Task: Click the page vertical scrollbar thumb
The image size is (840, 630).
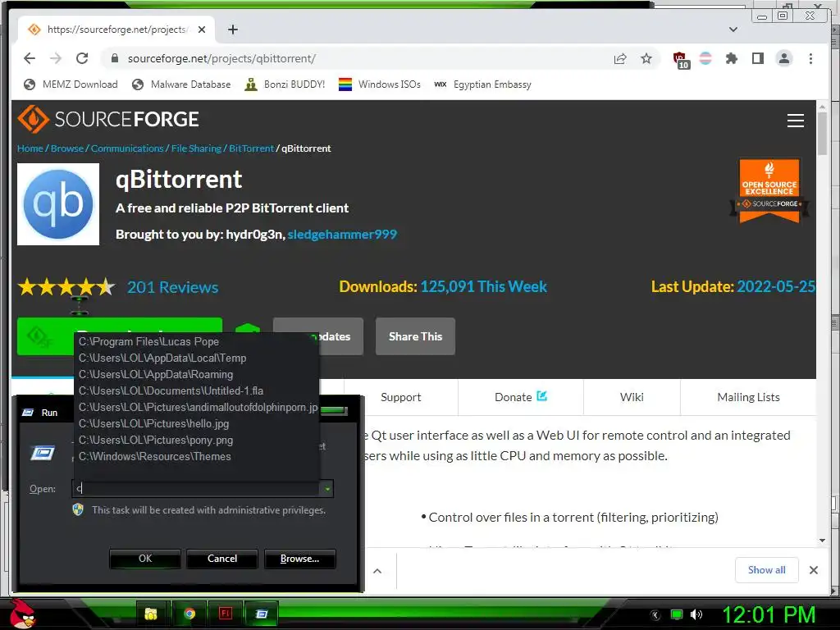Action: point(822,132)
